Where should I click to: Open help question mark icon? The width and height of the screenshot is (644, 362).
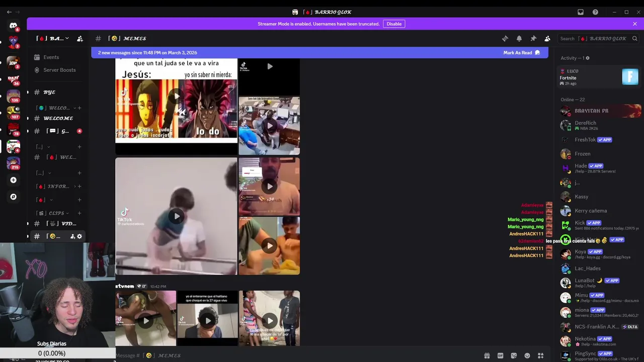coord(595,12)
